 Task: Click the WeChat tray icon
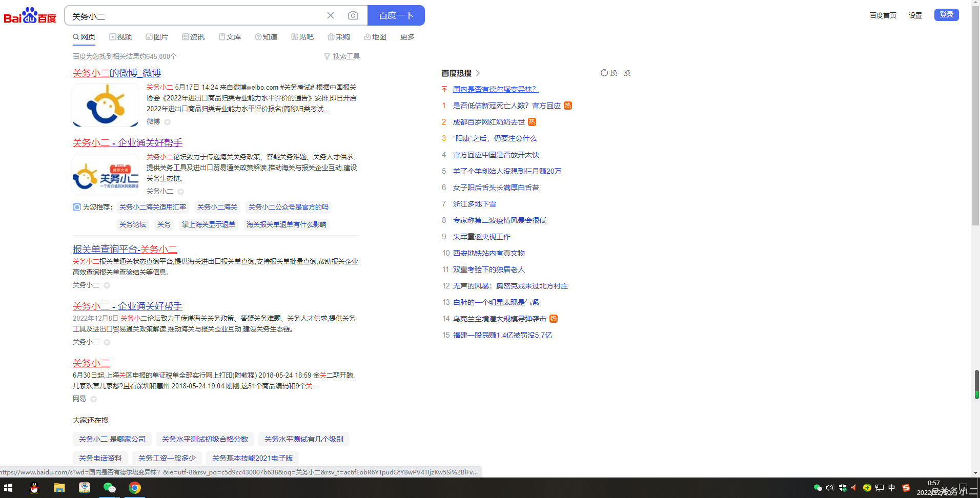tap(818, 488)
